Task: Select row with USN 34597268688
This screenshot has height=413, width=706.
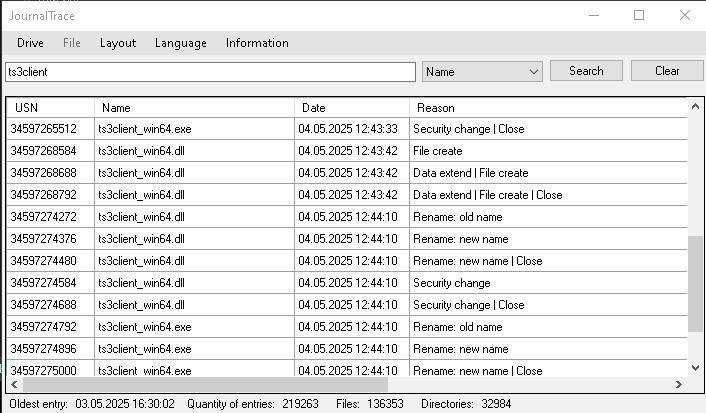Action: coord(347,173)
